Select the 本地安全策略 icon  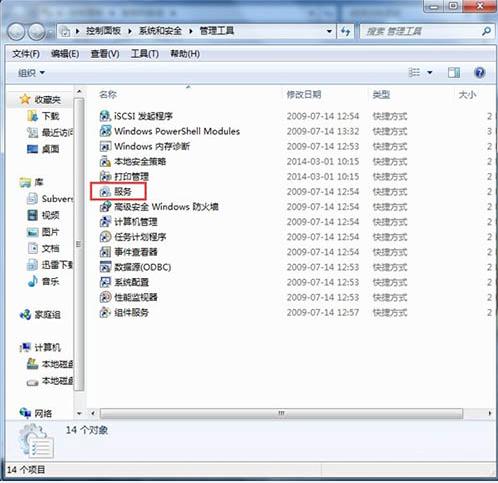click(105, 161)
